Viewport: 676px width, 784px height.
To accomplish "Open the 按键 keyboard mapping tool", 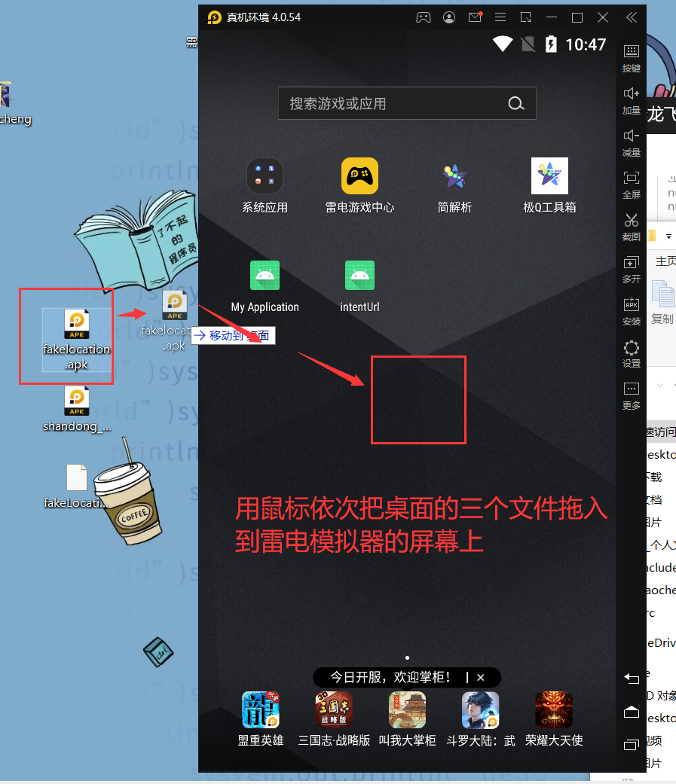I will pyautogui.click(x=632, y=59).
